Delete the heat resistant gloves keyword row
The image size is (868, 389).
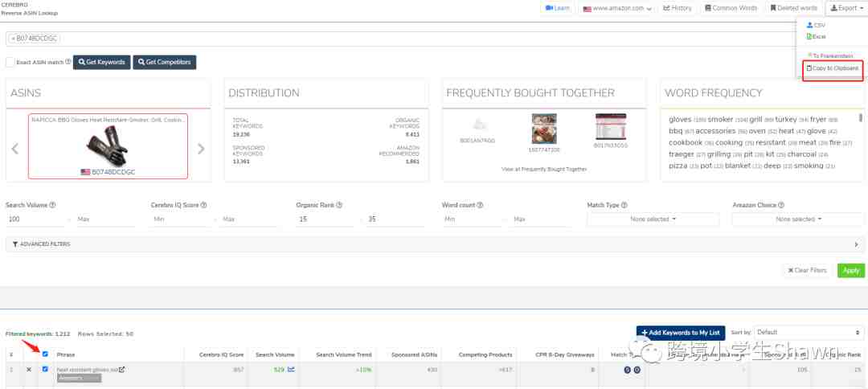[x=29, y=369]
